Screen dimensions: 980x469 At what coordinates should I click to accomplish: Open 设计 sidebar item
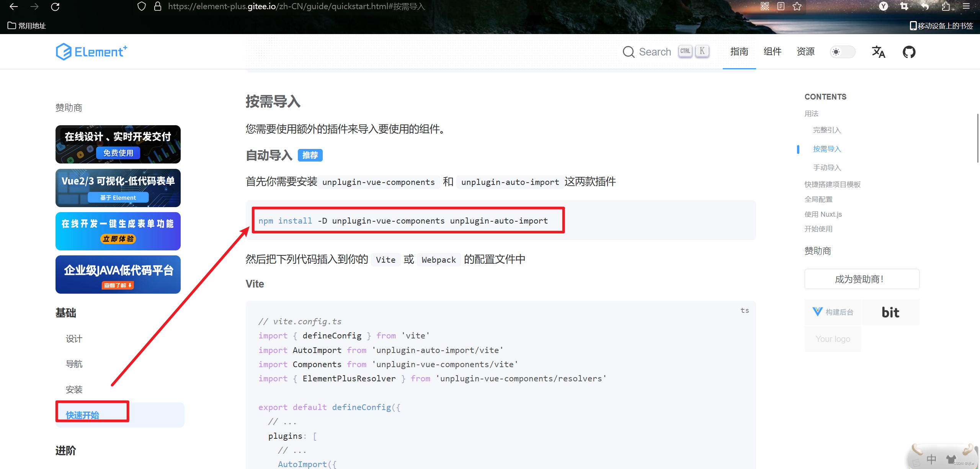[x=74, y=339]
